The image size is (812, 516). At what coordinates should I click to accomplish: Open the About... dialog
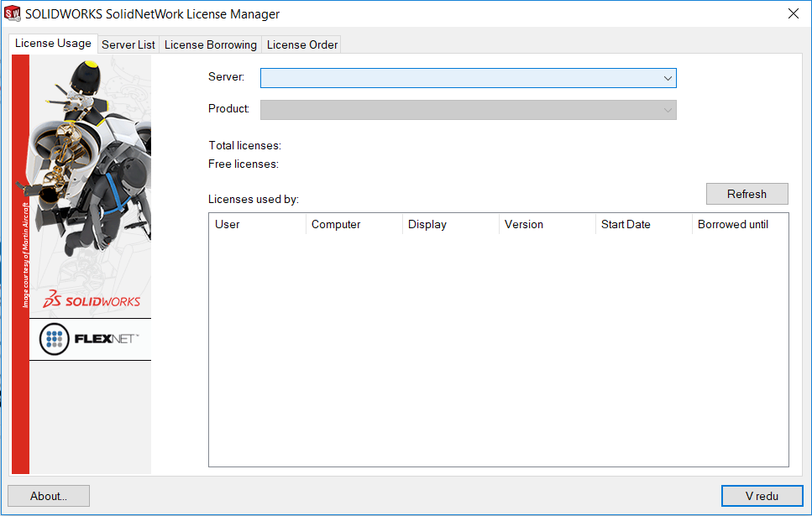[x=49, y=496]
